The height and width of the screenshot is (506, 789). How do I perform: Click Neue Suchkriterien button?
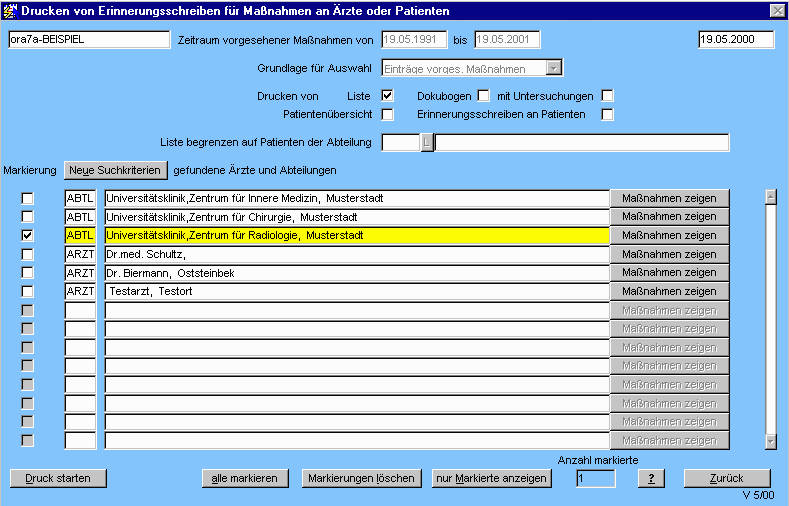point(114,170)
